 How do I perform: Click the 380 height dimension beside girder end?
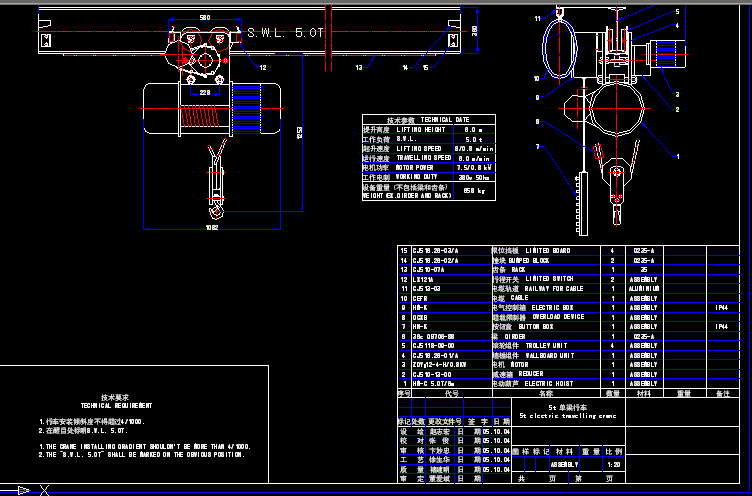click(474, 32)
